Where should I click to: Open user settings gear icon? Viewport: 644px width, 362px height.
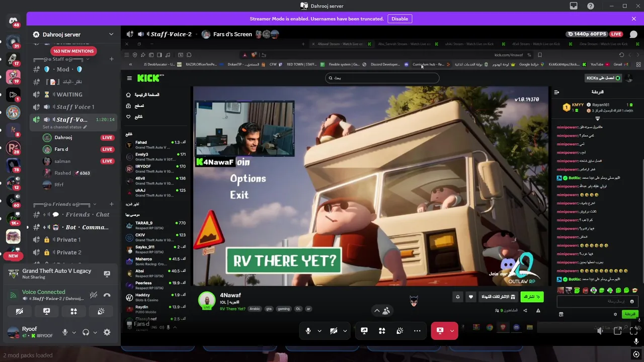point(107,332)
